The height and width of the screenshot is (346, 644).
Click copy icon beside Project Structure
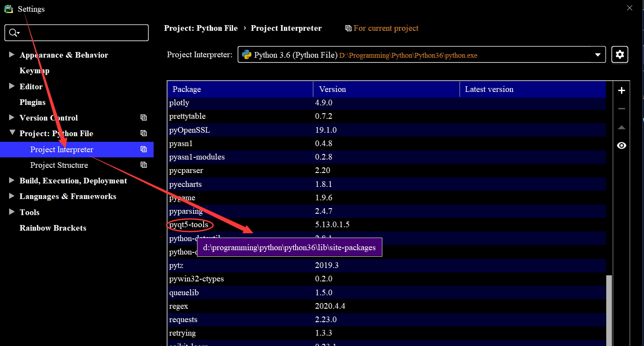(x=144, y=165)
